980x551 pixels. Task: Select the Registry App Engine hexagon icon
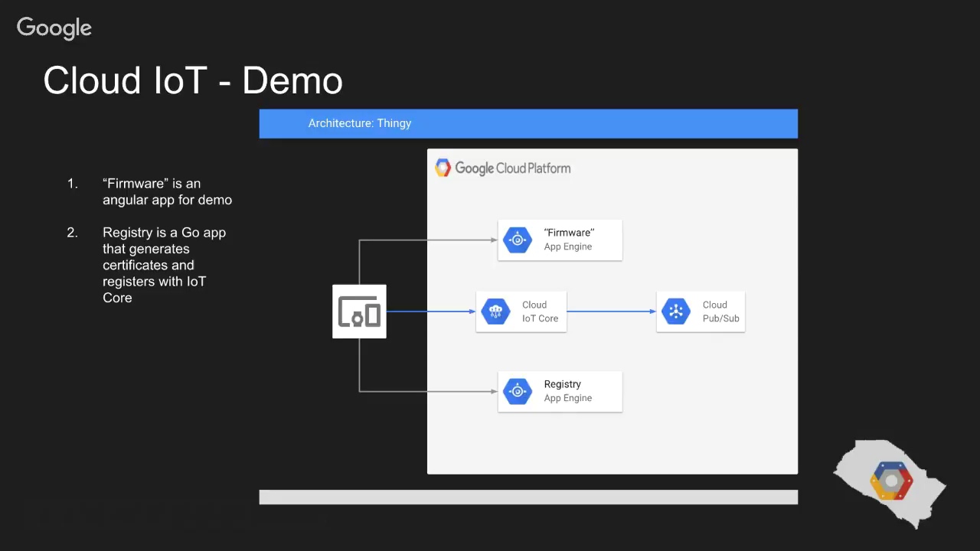click(x=518, y=392)
